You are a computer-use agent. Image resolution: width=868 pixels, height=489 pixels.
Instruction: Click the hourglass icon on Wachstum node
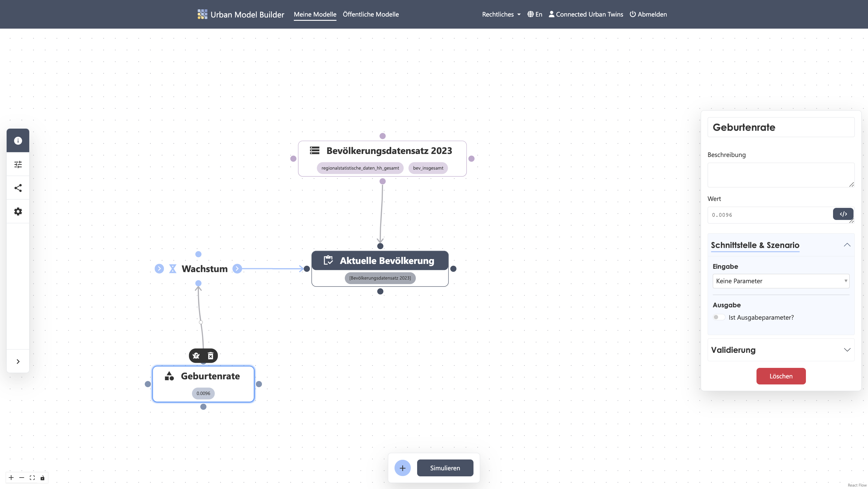point(173,269)
